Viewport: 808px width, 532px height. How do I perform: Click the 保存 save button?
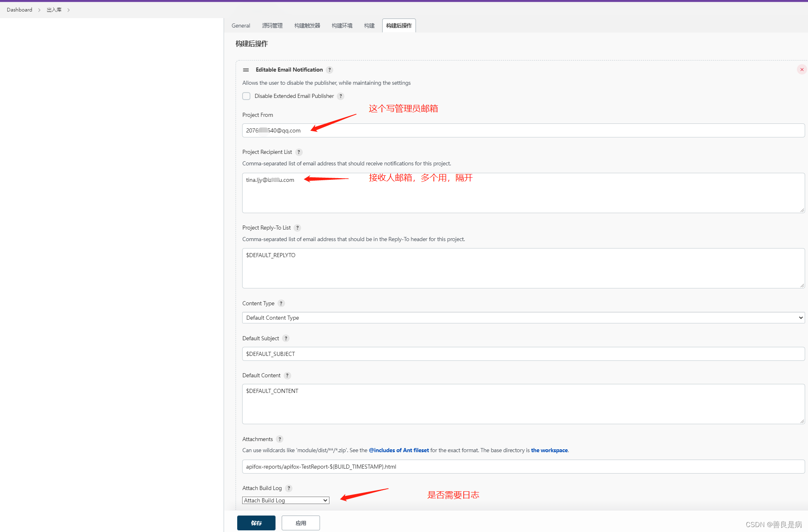point(256,523)
